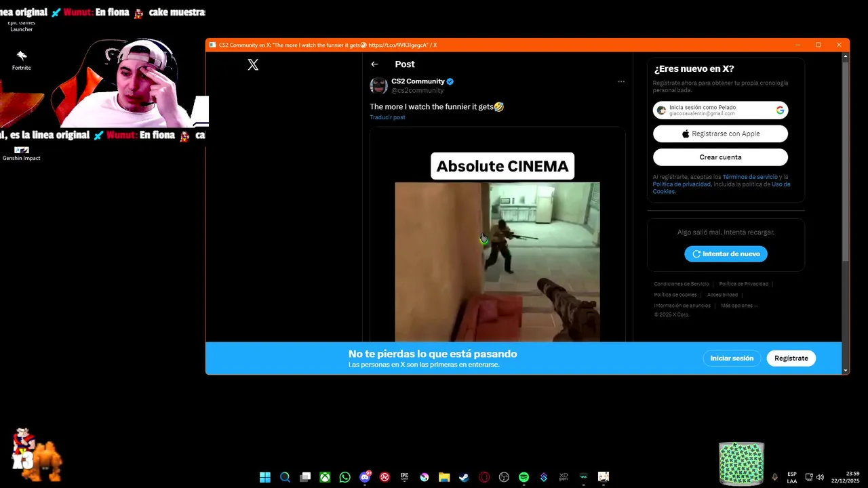Open the Opera GX browser taskbar icon
This screenshot has height=488, width=868.
tap(484, 477)
